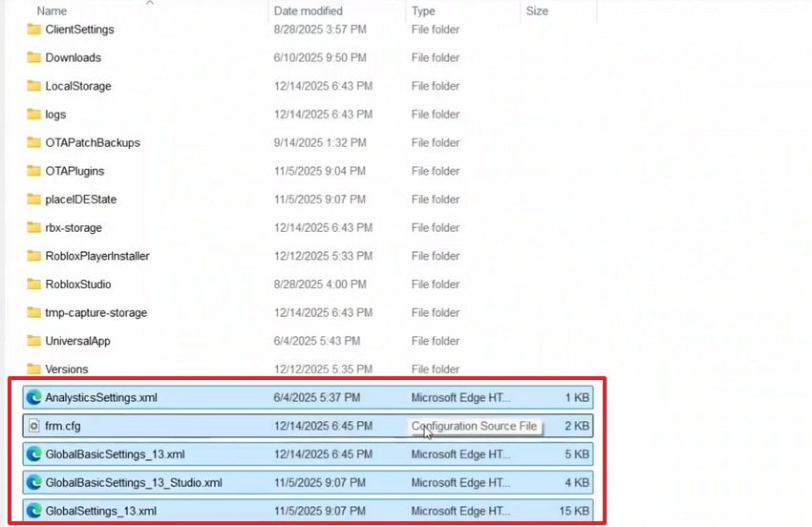Click the logs folder icon

pyautogui.click(x=33, y=114)
